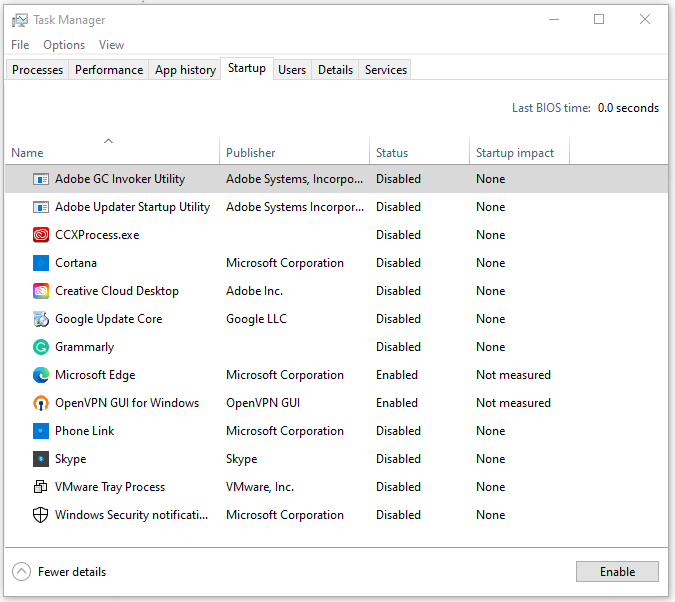Open the Options menu
675x602 pixels.
pyautogui.click(x=64, y=45)
